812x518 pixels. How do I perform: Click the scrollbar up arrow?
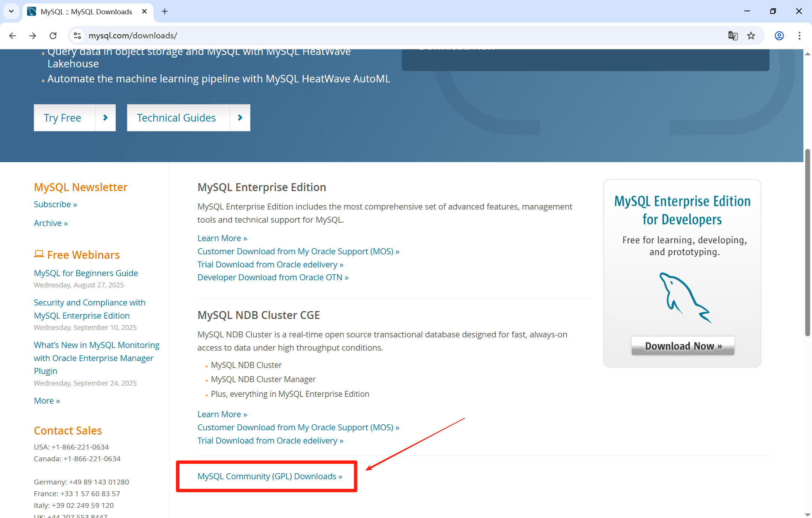point(807,54)
